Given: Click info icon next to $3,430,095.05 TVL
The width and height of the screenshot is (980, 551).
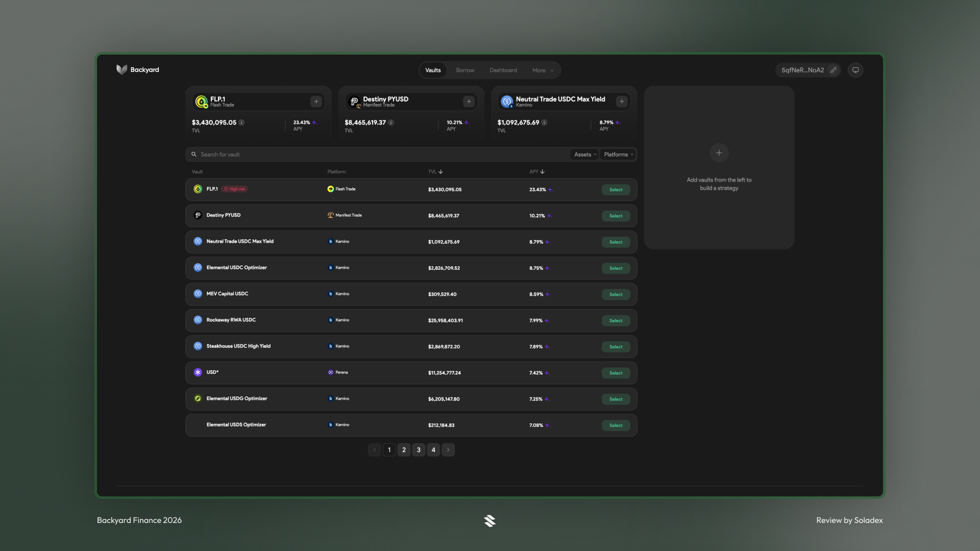Looking at the screenshot, I should (x=242, y=122).
